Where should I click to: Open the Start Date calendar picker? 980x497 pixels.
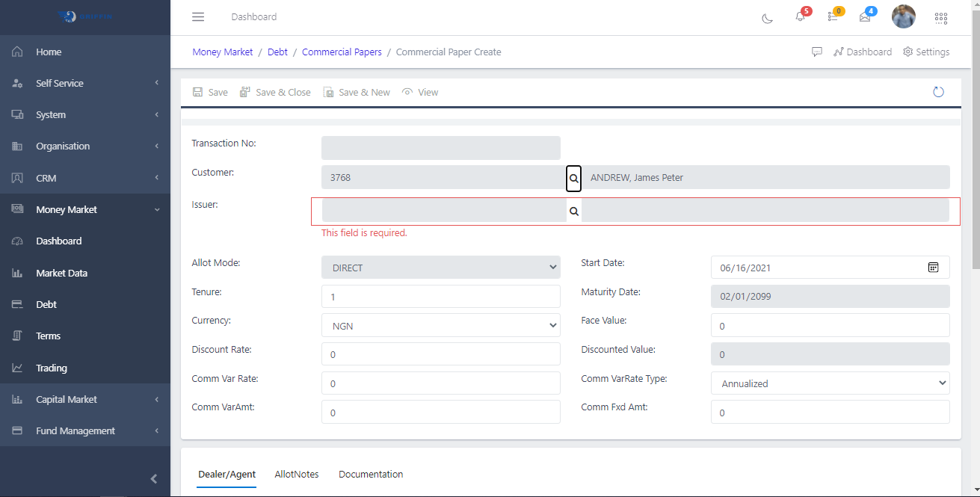click(933, 267)
